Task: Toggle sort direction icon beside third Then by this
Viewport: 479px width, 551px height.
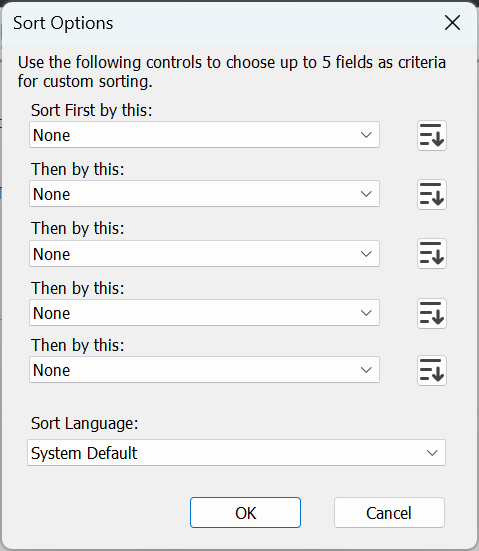Action: coord(432,313)
